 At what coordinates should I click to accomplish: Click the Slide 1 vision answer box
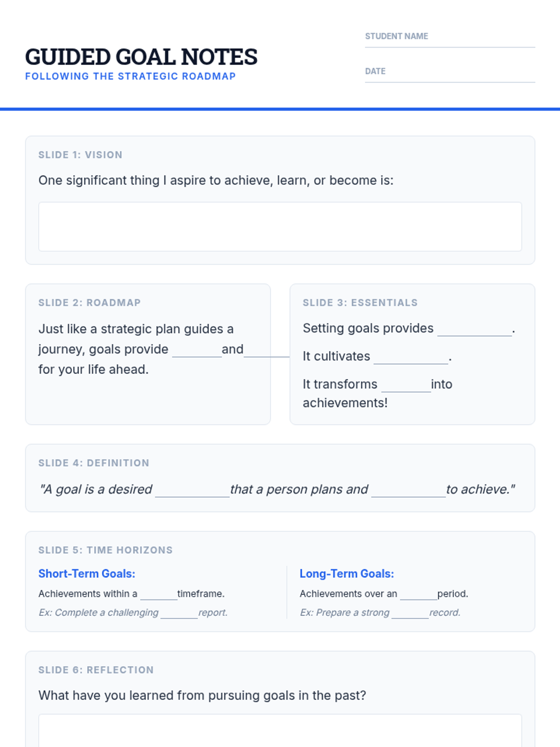tap(280, 226)
